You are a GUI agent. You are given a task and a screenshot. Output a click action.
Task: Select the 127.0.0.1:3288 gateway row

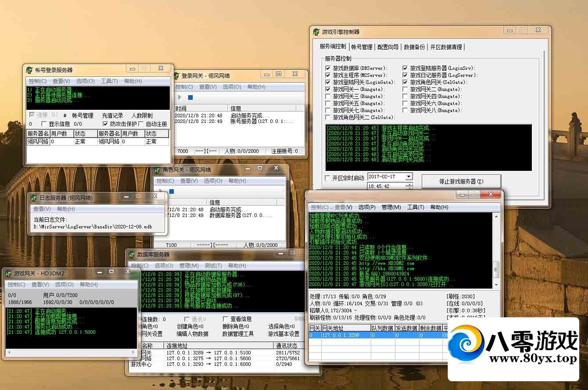pos(378,335)
